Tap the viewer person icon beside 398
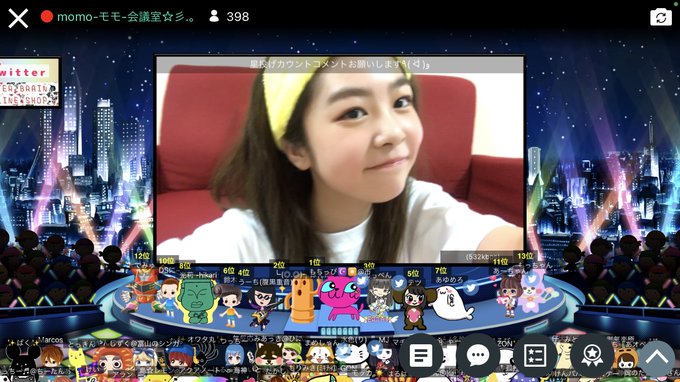This screenshot has height=382, width=680. pos(214,16)
